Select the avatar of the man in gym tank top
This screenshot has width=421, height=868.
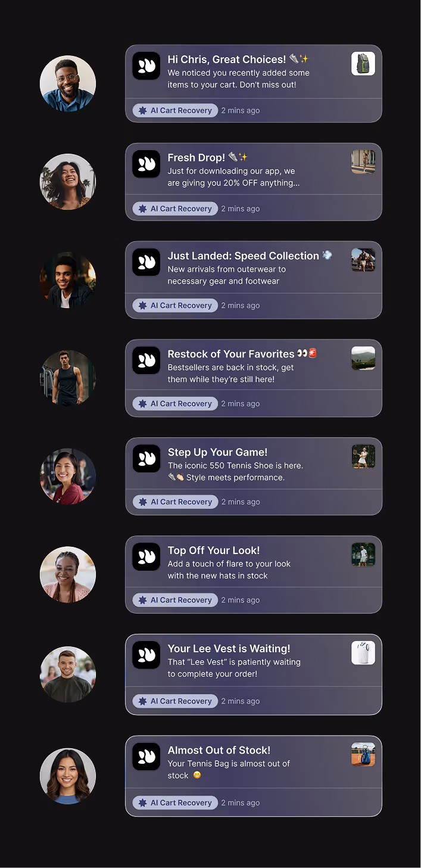click(68, 378)
